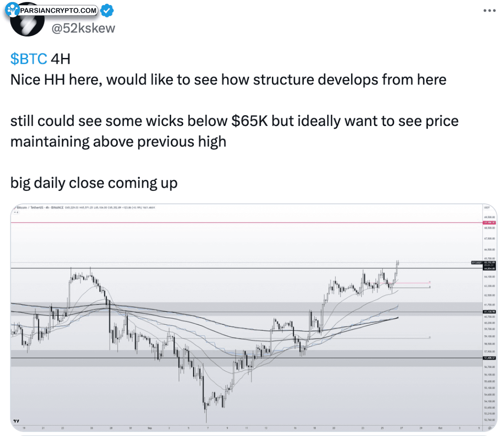Click the gear icon at chart corner
This screenshot has height=437, width=504.
pos(490,427)
